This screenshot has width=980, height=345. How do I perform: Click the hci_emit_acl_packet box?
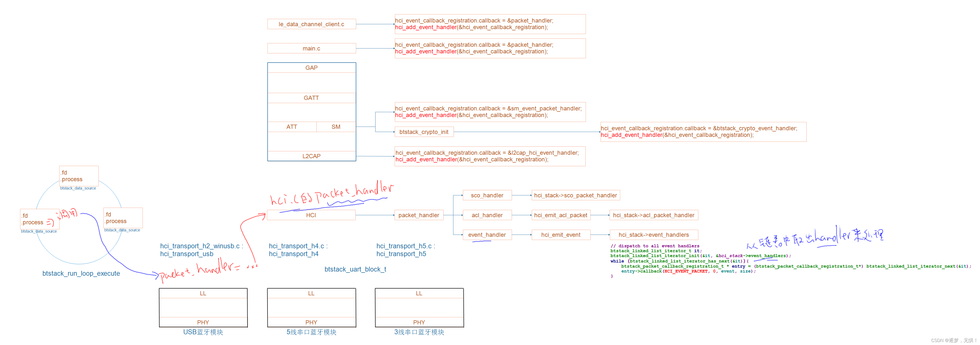[561, 215]
